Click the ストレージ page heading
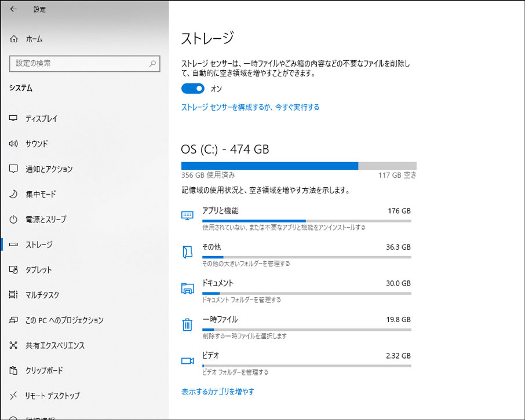Image resolution: width=525 pixels, height=420 pixels. pyautogui.click(x=207, y=38)
